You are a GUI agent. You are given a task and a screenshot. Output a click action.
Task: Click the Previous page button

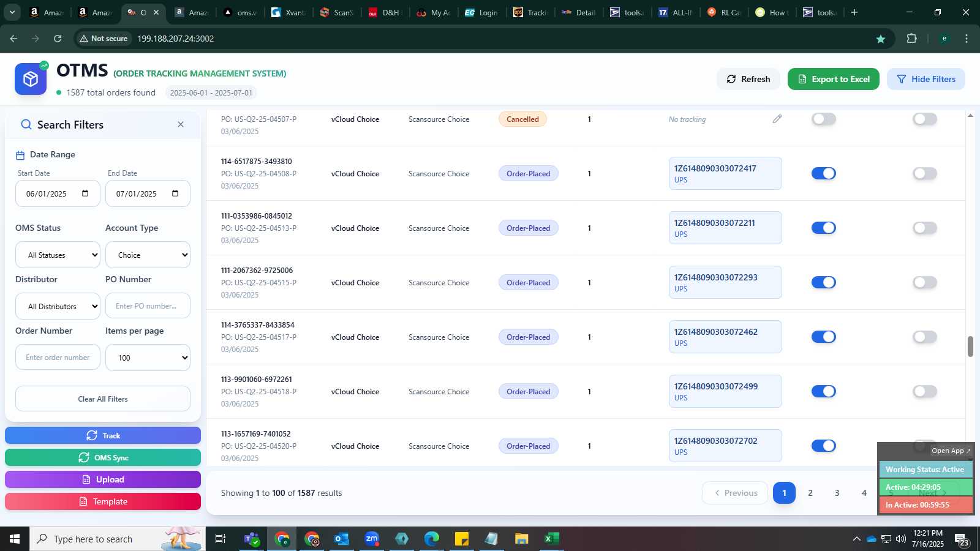pyautogui.click(x=735, y=493)
